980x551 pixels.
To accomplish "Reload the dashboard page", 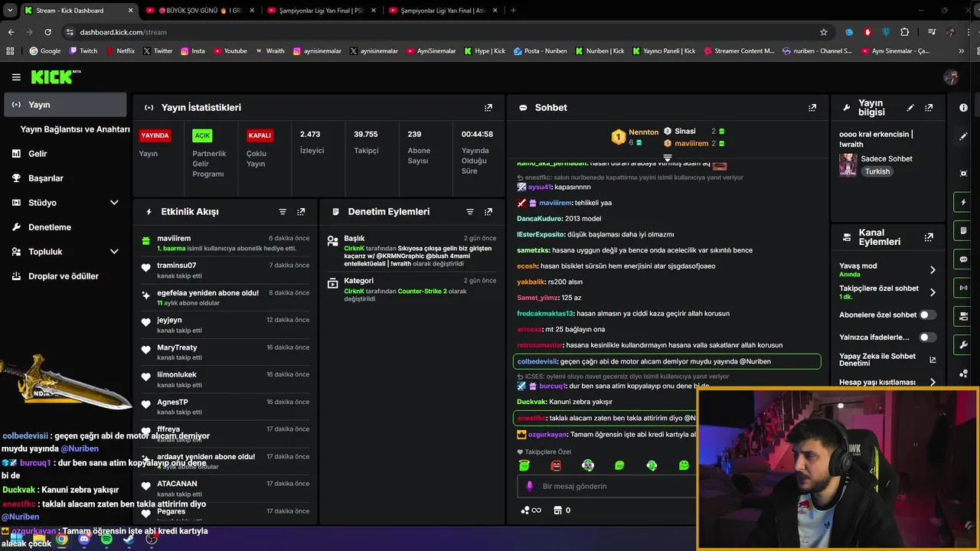I will (47, 32).
